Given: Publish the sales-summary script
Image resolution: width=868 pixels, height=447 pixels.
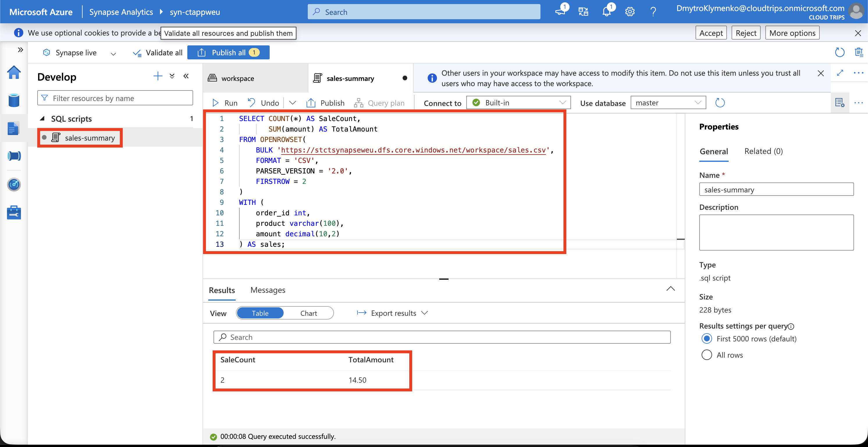Looking at the screenshot, I should pyautogui.click(x=325, y=103).
